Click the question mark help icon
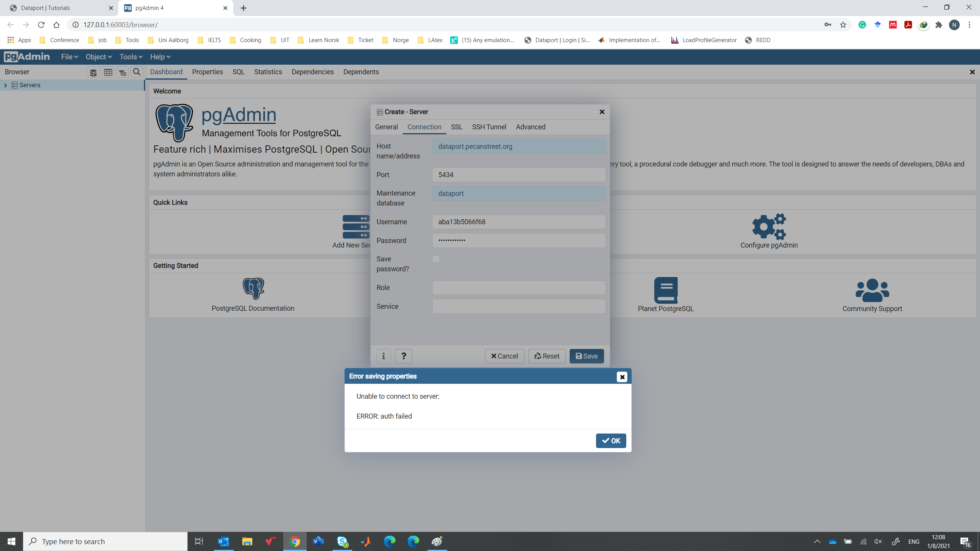Image resolution: width=980 pixels, height=551 pixels. (403, 356)
